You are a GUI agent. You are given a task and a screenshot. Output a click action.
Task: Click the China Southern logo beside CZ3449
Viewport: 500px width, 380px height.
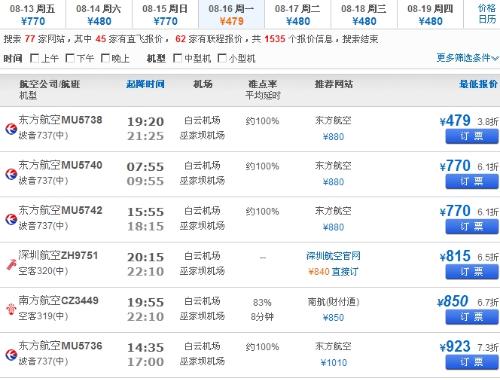[x=11, y=309]
